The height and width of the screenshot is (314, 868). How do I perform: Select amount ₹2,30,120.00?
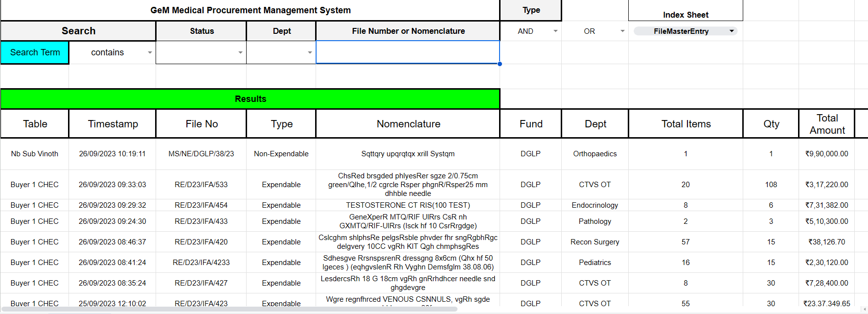tap(827, 263)
